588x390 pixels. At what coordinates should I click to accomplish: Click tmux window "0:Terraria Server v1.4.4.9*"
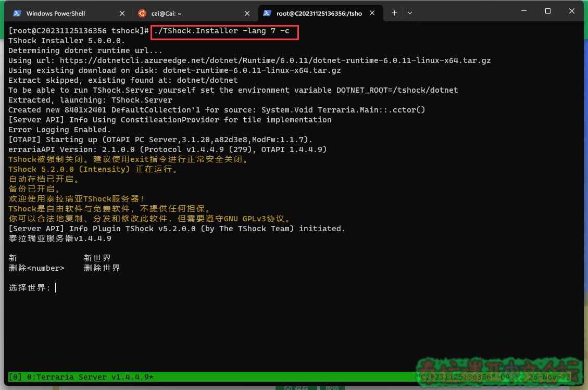click(90, 377)
